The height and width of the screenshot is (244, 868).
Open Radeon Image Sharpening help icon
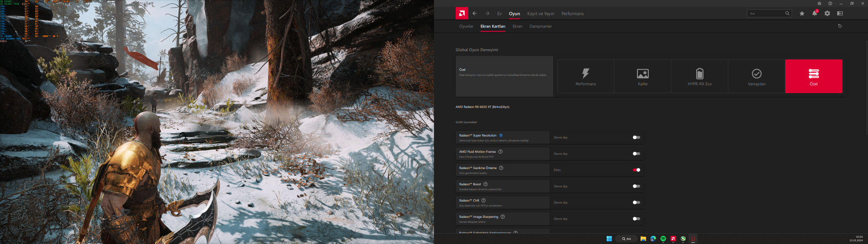click(x=503, y=217)
